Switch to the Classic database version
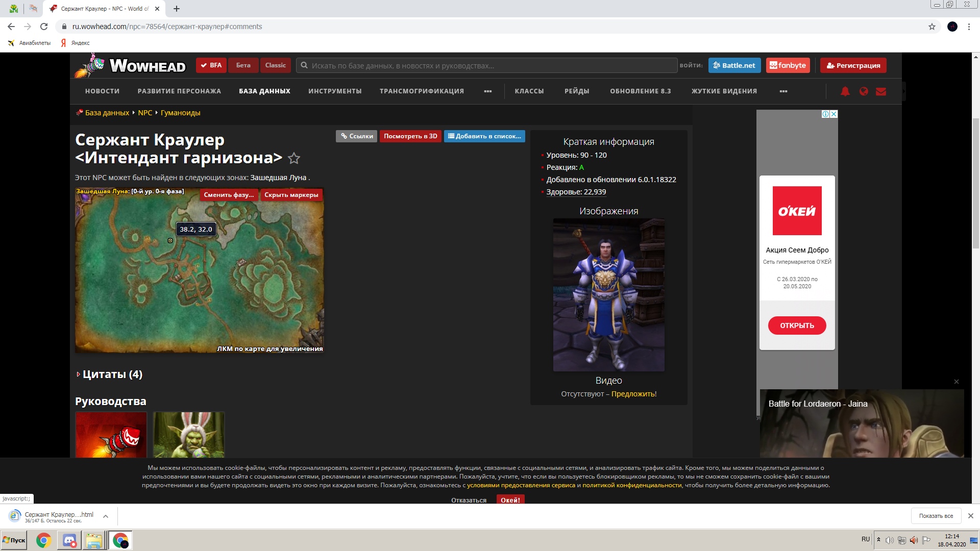 coord(275,65)
